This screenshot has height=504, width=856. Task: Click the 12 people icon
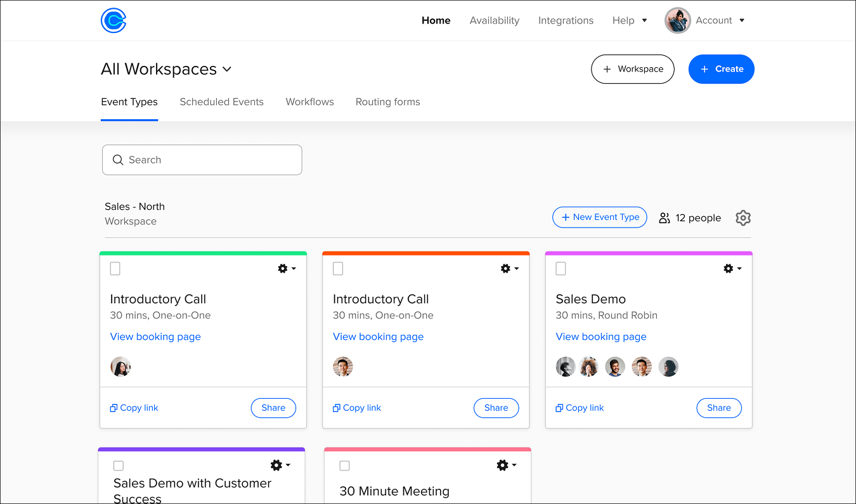tap(665, 218)
